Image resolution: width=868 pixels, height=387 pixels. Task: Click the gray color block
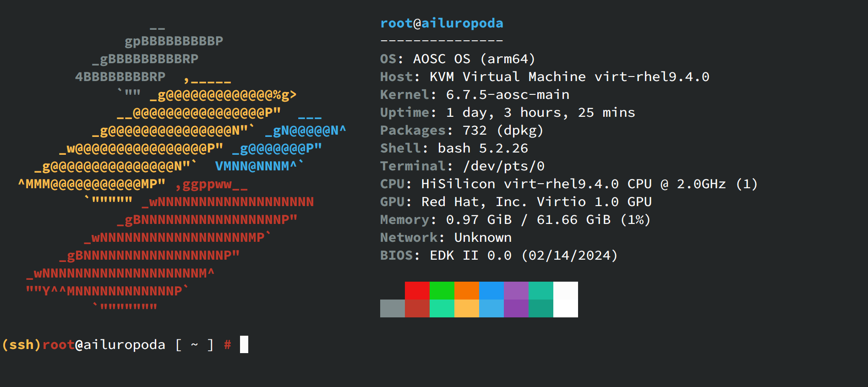[392, 308]
